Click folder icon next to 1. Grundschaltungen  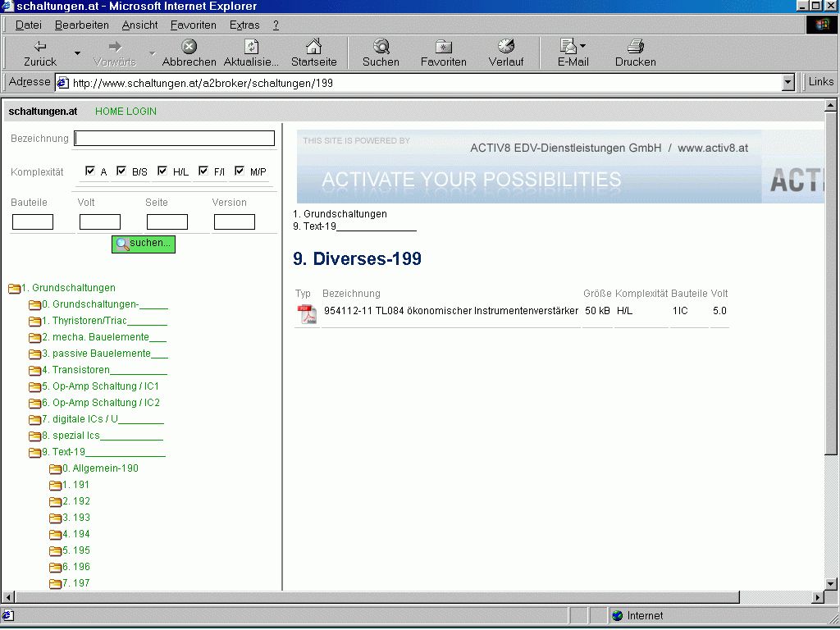tap(15, 289)
